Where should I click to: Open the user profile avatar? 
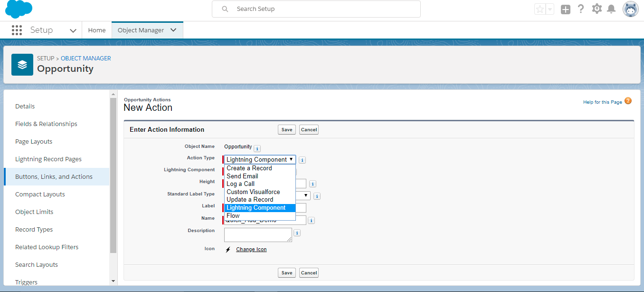click(x=631, y=9)
